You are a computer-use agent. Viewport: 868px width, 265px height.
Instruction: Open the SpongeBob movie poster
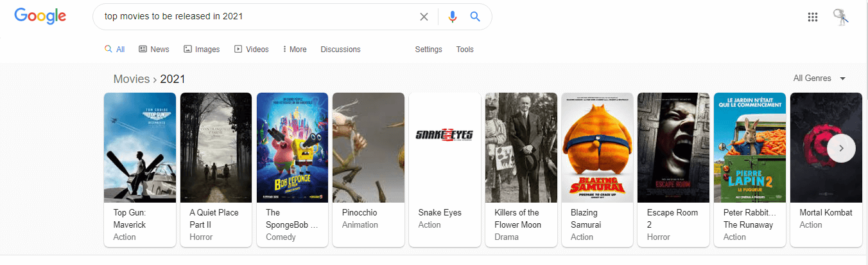[292, 148]
